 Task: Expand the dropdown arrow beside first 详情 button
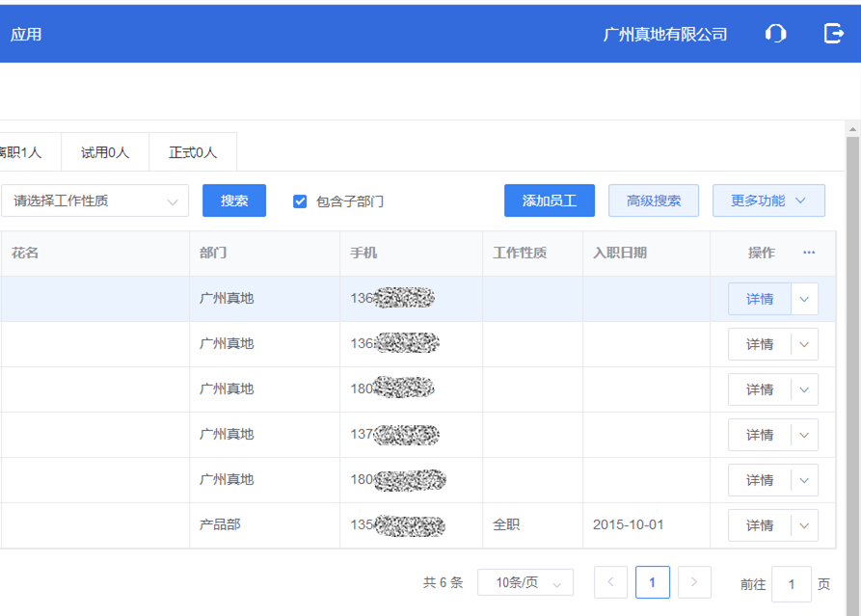(x=803, y=299)
